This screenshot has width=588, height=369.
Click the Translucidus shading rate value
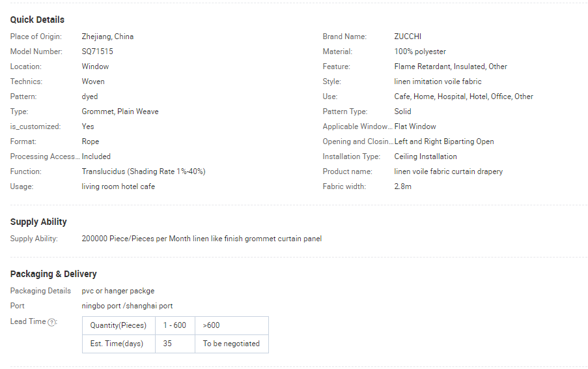pyautogui.click(x=143, y=171)
